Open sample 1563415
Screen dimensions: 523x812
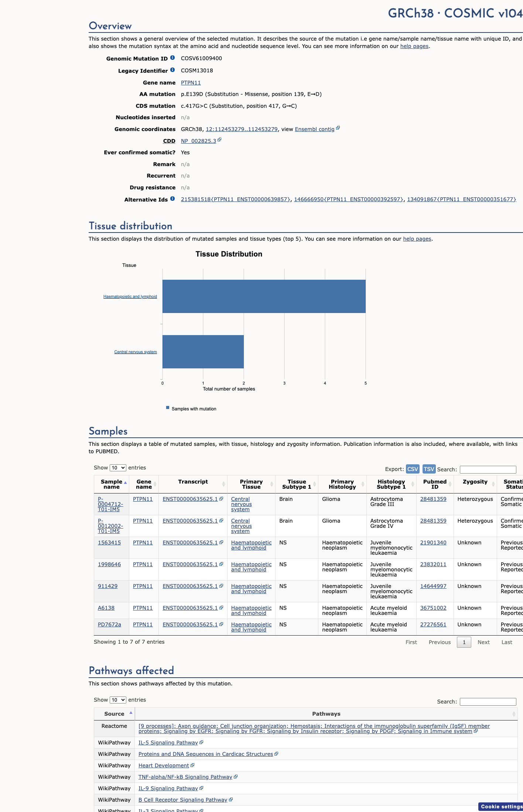[109, 543]
